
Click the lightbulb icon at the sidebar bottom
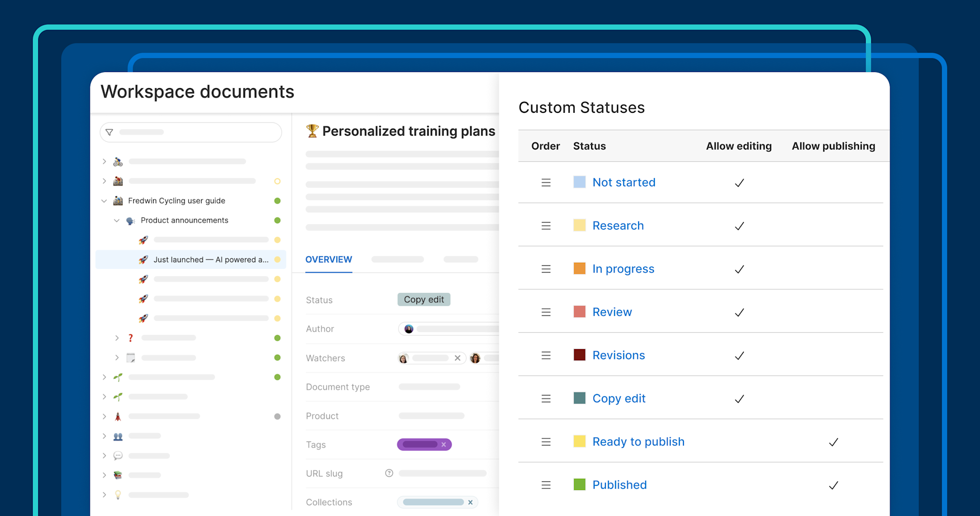click(x=117, y=495)
